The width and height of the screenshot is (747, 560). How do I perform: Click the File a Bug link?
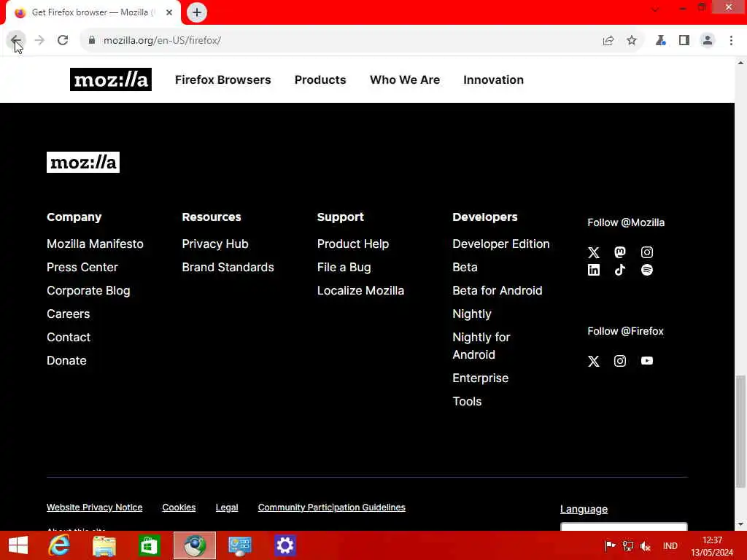(x=344, y=267)
